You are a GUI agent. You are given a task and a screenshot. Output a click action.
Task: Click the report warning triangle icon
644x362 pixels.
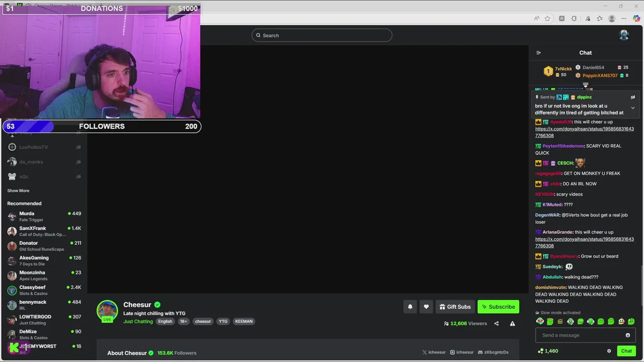pyautogui.click(x=512, y=324)
